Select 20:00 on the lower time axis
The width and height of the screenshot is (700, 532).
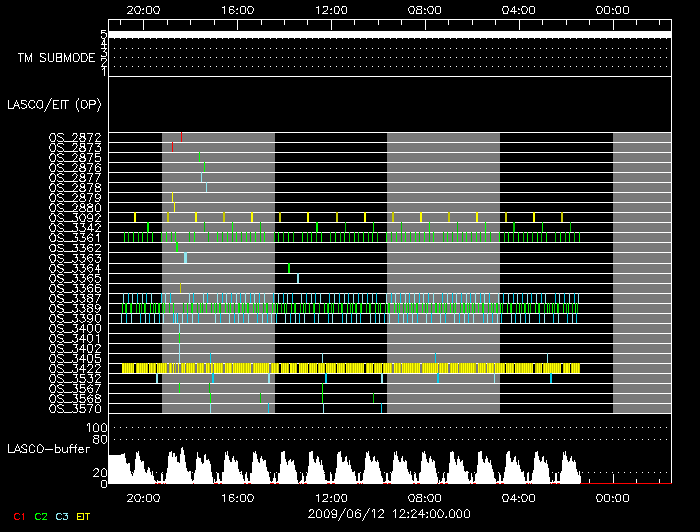pyautogui.click(x=143, y=498)
